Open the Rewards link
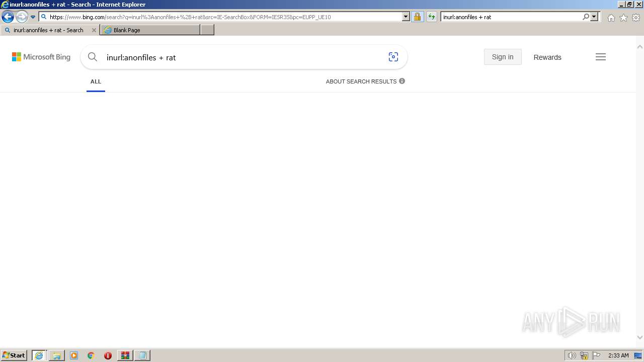This screenshot has width=644, height=362. pos(547,57)
